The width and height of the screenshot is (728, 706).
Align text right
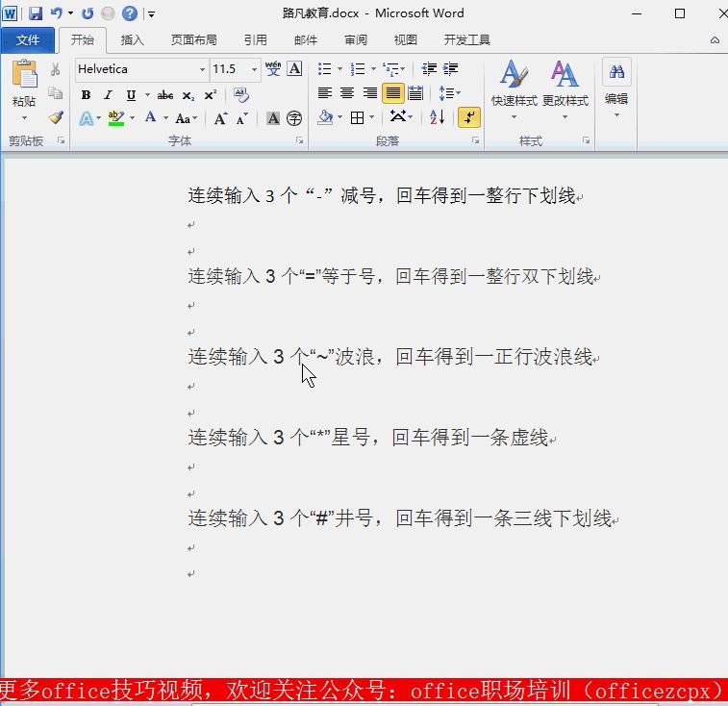[x=369, y=93]
